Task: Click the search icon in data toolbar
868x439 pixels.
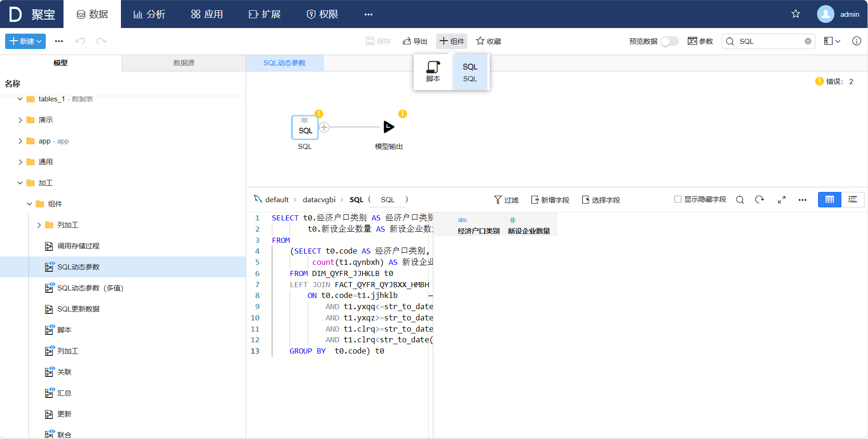Action: point(740,200)
